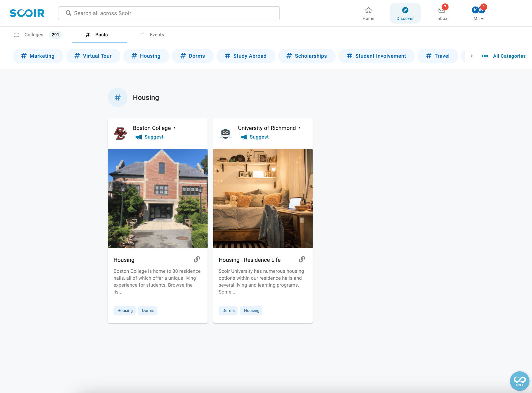Click the Home icon in top navigation

pos(368,10)
